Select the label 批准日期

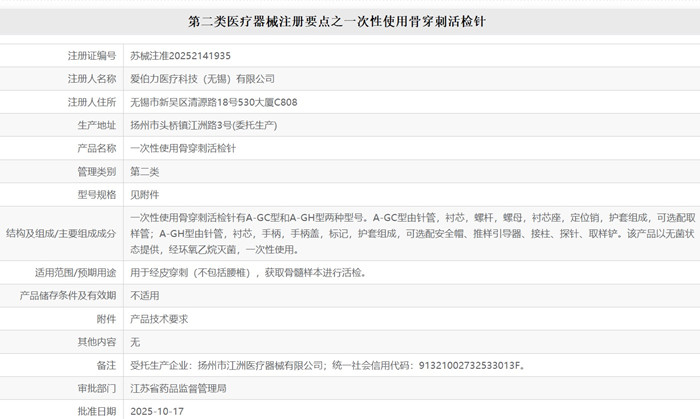[x=96, y=411]
